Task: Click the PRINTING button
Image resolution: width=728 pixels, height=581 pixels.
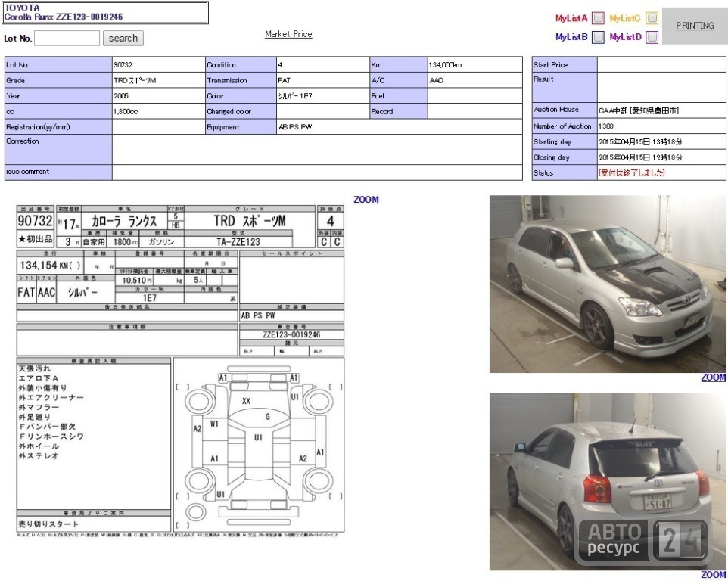Action: (x=695, y=26)
